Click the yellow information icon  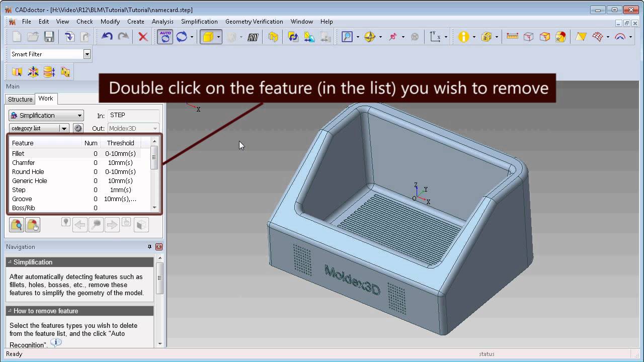tap(463, 37)
